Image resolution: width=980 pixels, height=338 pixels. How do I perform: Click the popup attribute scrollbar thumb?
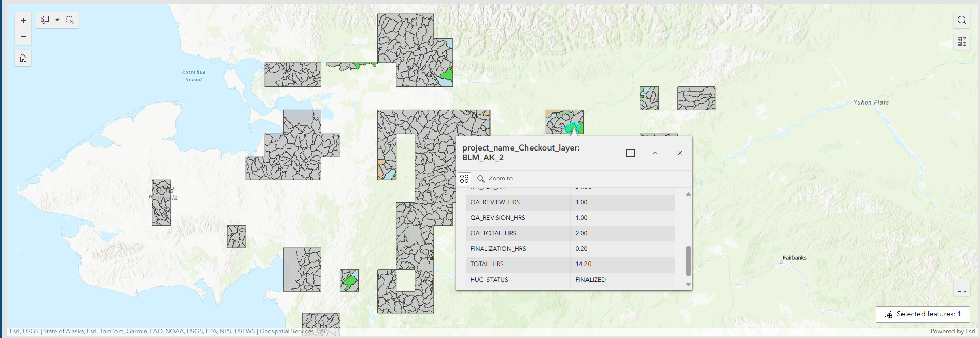tap(688, 261)
